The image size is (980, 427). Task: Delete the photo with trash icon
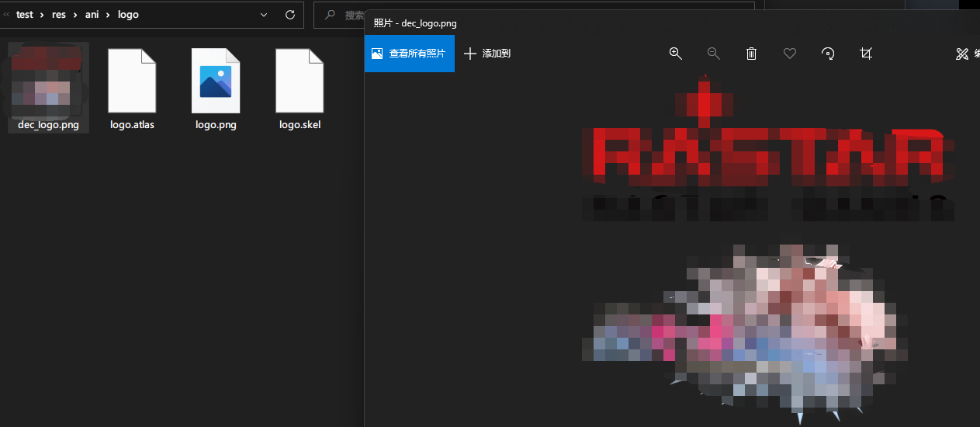click(751, 54)
